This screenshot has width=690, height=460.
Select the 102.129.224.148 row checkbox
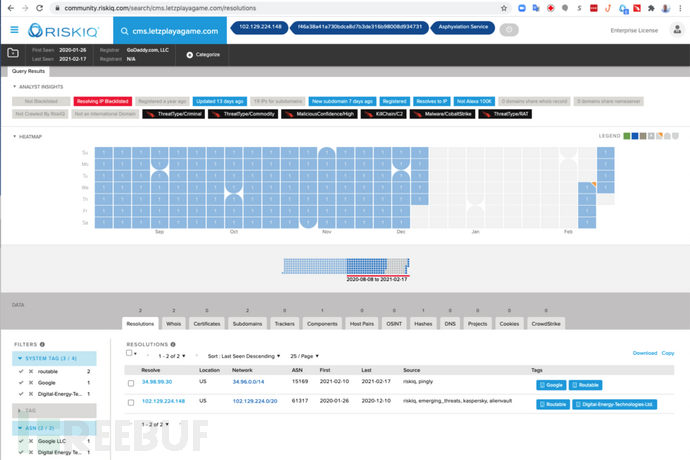(131, 402)
